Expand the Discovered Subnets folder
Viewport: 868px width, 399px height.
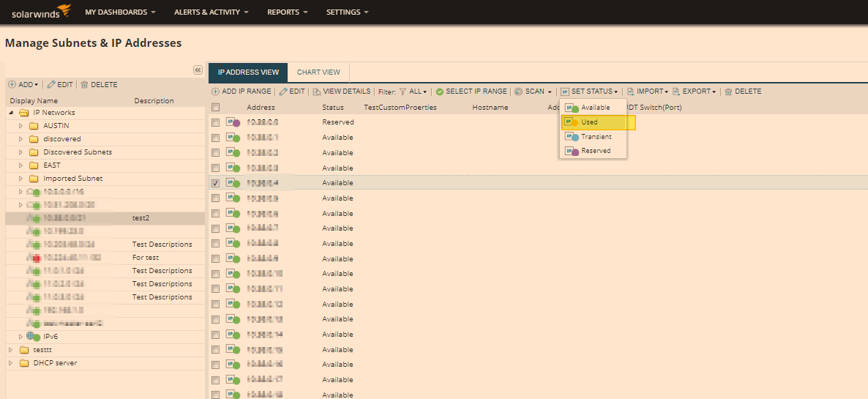[21, 152]
